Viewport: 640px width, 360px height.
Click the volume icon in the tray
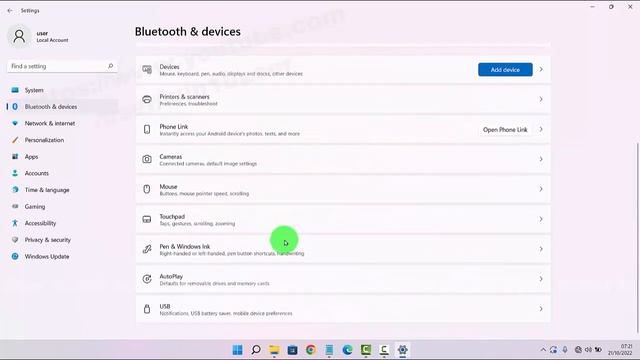coord(588,350)
